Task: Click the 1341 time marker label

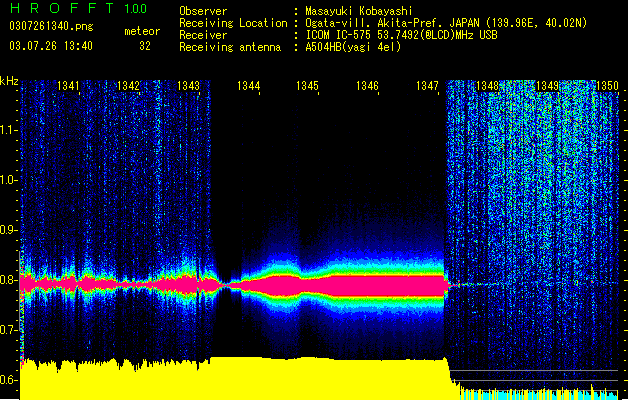Action: [68, 86]
